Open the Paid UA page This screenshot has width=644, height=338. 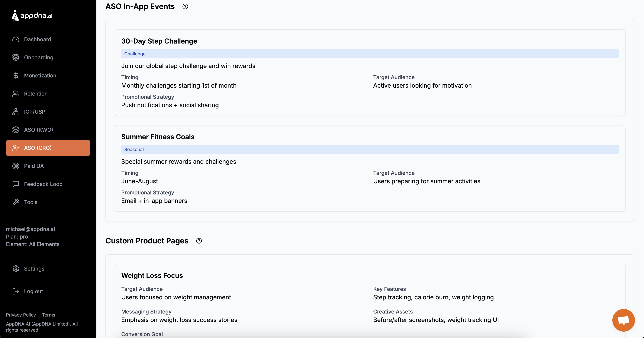(x=34, y=166)
